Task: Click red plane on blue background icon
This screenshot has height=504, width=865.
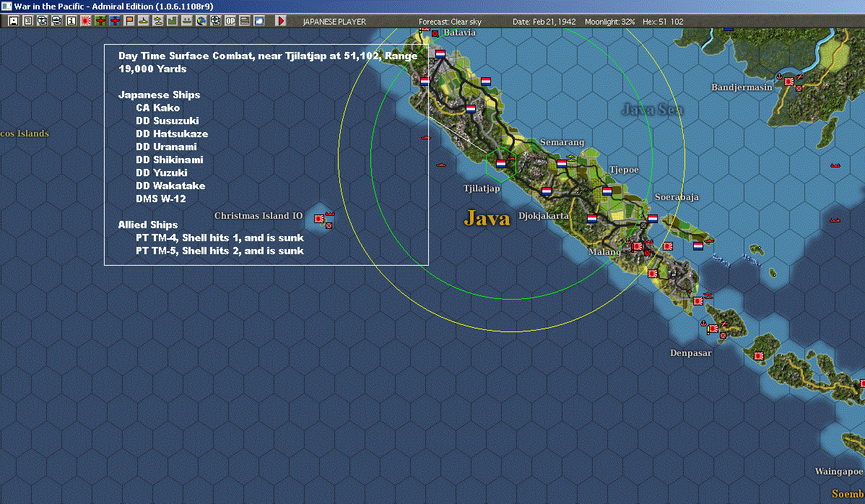Action: point(115,21)
